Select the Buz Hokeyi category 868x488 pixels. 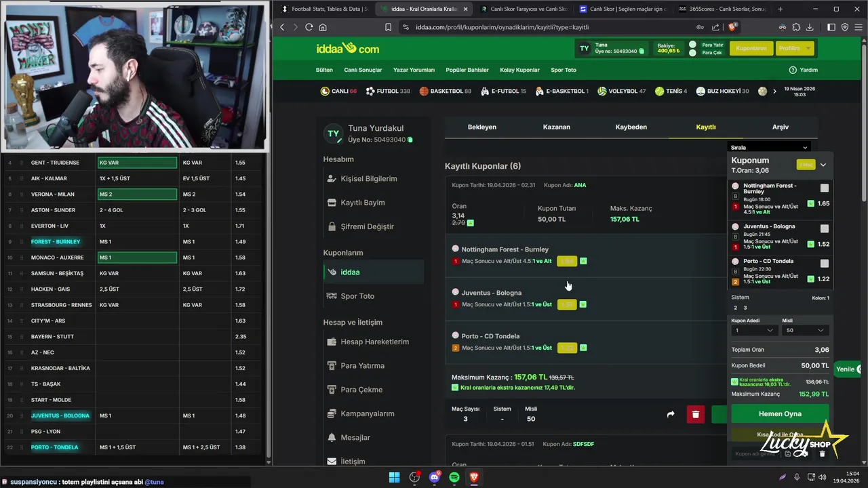pyautogui.click(x=722, y=91)
